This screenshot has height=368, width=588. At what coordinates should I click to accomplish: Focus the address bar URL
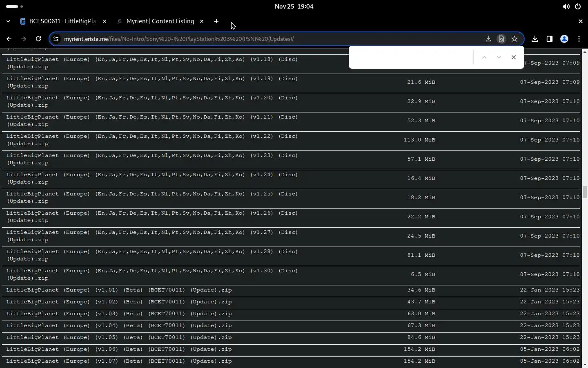click(179, 39)
